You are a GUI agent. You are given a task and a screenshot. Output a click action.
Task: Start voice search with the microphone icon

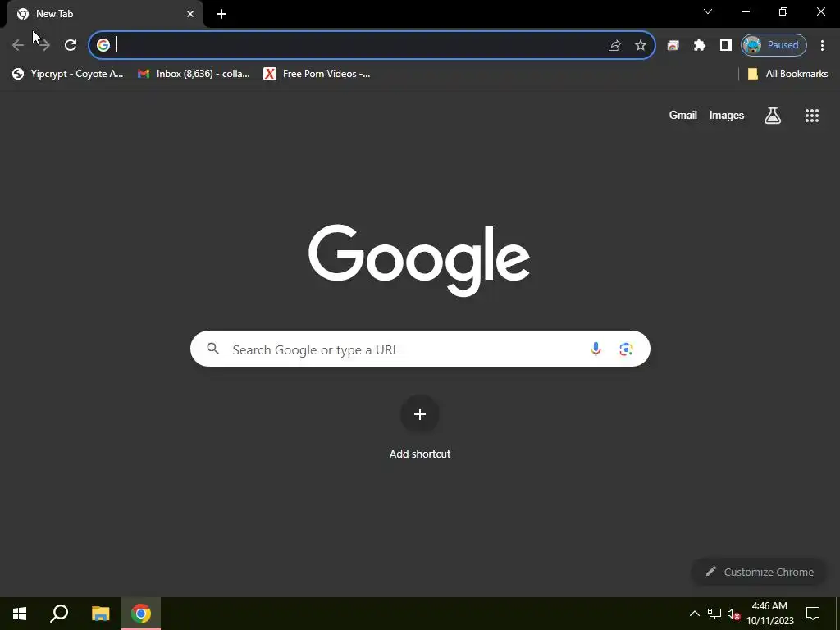coord(596,349)
